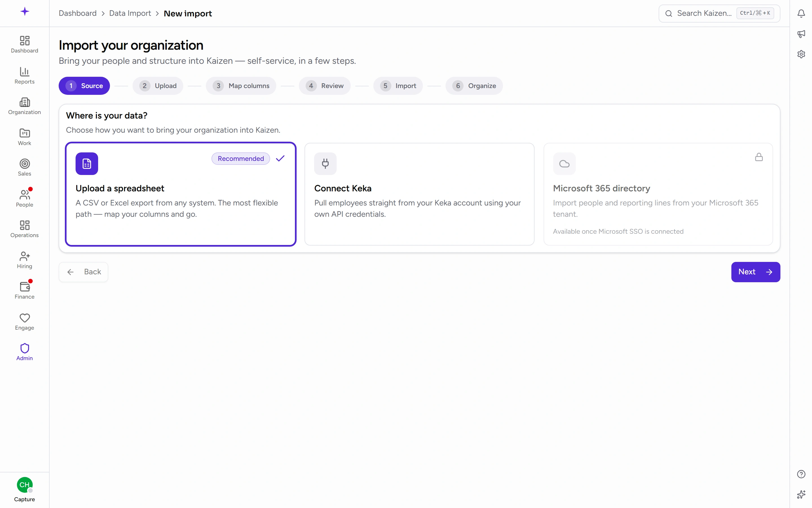
Task: Click the 'Import your organization' title
Action: pyautogui.click(x=131, y=45)
